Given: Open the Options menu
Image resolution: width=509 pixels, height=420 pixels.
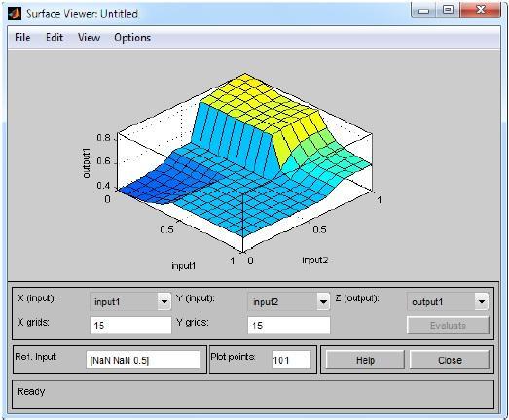Looking at the screenshot, I should [132, 38].
